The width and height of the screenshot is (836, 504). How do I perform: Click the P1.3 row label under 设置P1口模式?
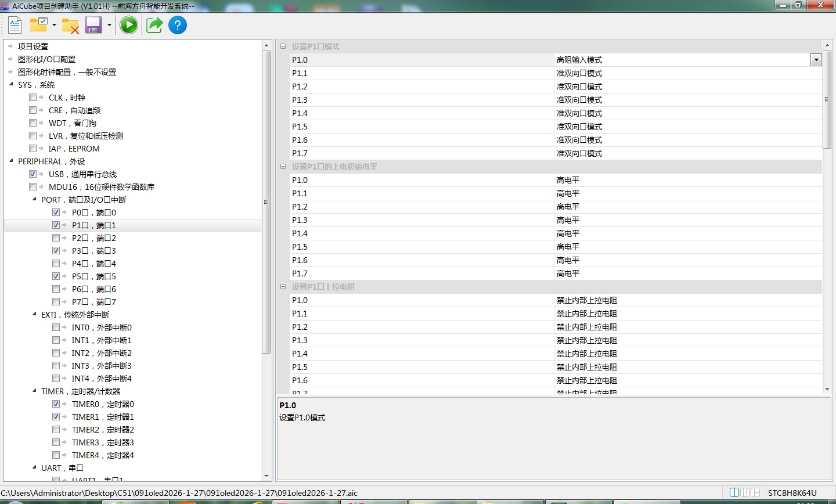coord(300,100)
